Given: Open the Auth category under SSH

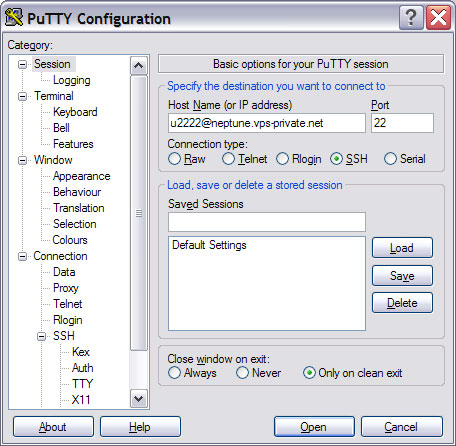Looking at the screenshot, I should [x=82, y=368].
